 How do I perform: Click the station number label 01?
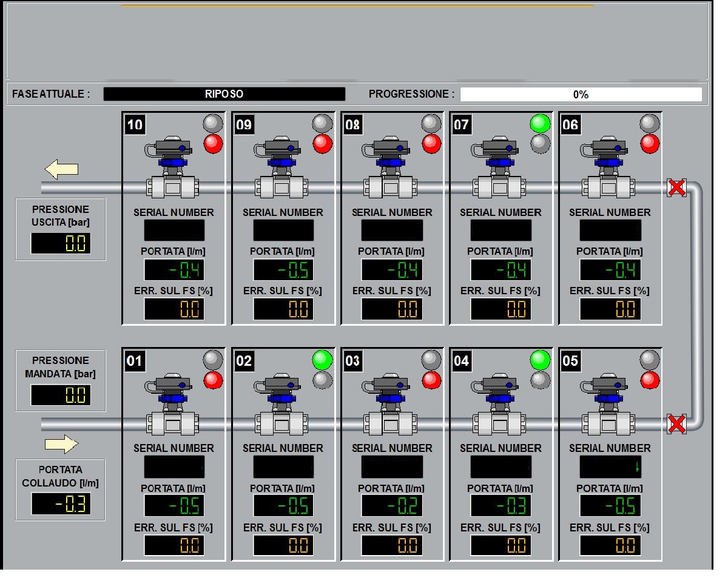pos(135,362)
